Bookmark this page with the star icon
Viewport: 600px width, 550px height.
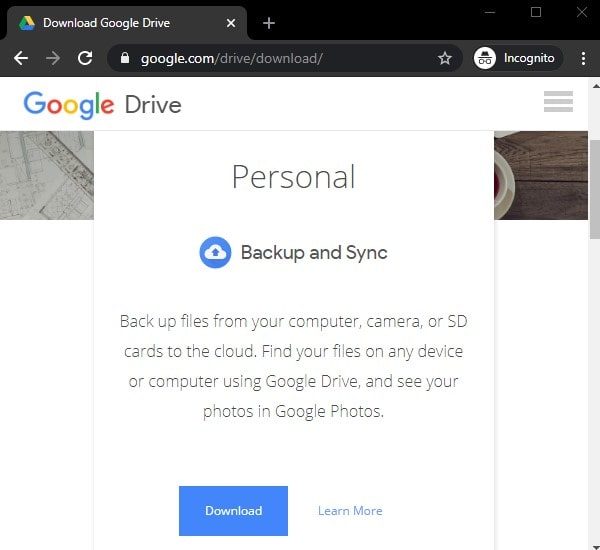point(445,58)
